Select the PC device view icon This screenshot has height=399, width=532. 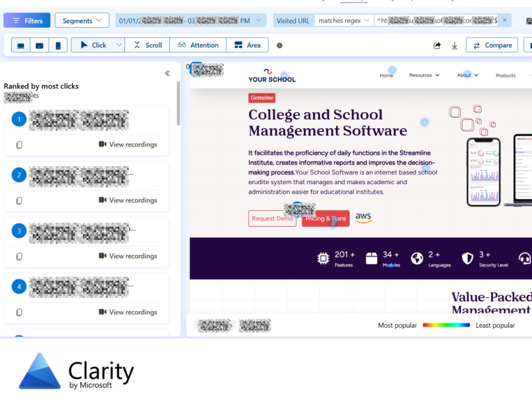pos(21,45)
